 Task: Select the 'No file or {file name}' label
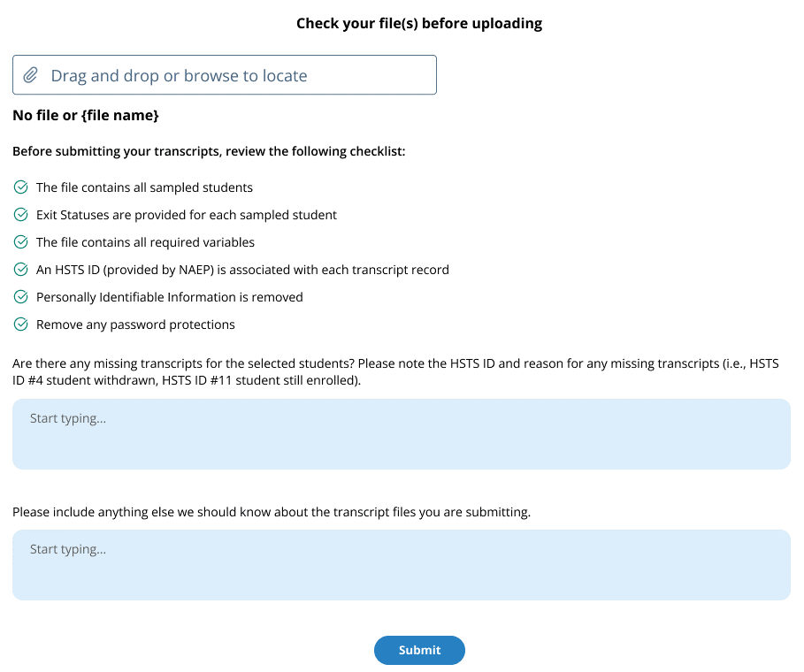[x=86, y=115]
